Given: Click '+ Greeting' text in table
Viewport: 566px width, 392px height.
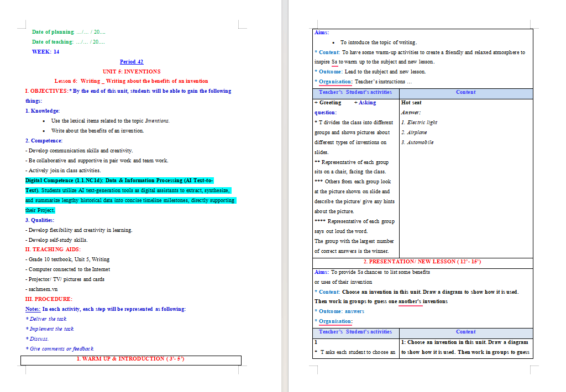Looking at the screenshot, I should tap(328, 103).
